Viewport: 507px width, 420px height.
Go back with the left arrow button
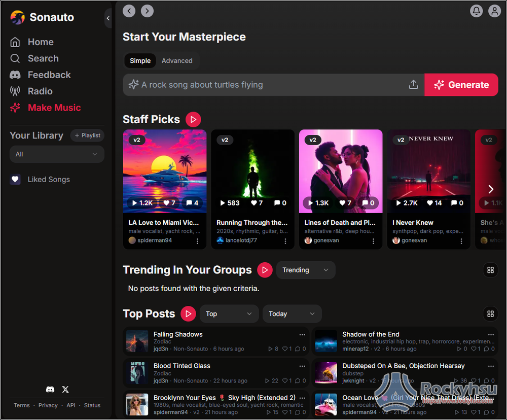point(129,11)
